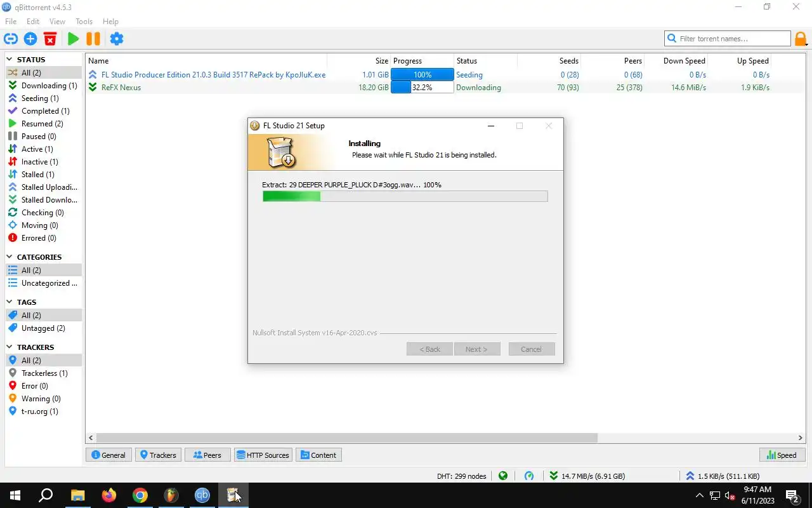Click the FL Studio taskbar icon
This screenshot has width=812, height=508.
tap(171, 495)
